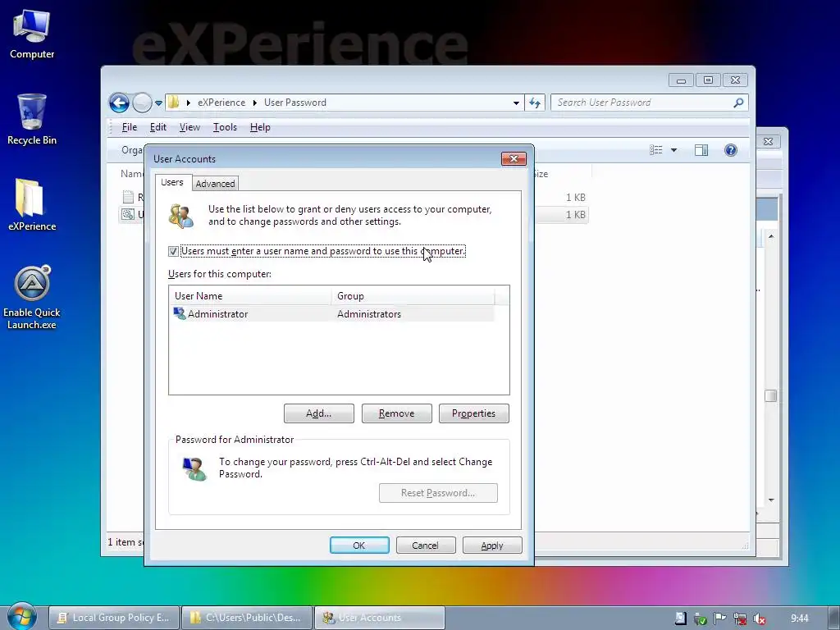The width and height of the screenshot is (840, 630).
Task: Open the Computer desktop icon
Action: 32,34
